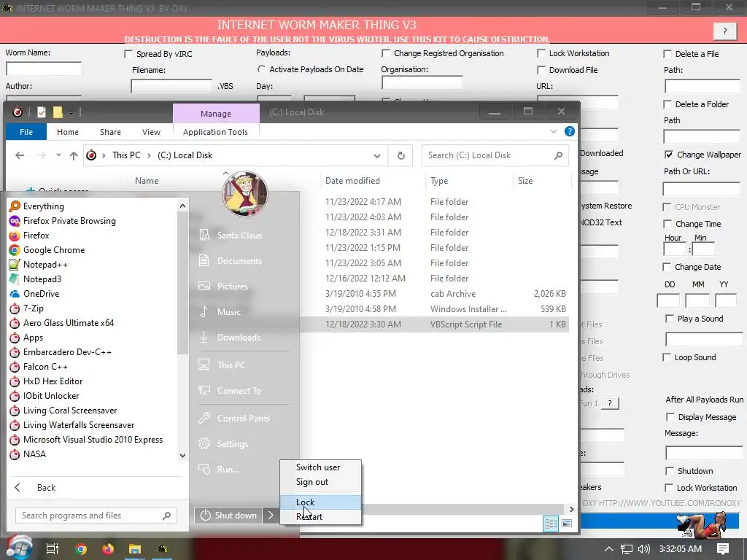Click the Explorer help question mark icon

pyautogui.click(x=569, y=131)
